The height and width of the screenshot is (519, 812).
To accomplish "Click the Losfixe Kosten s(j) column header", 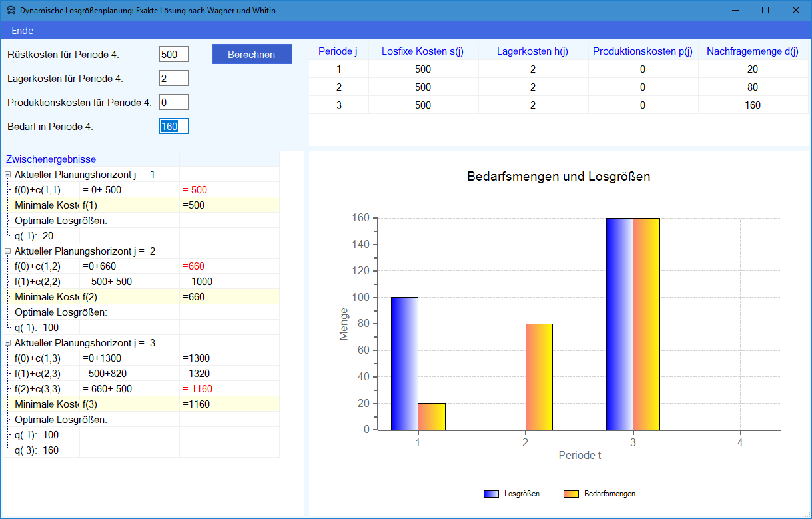I will click(422, 51).
